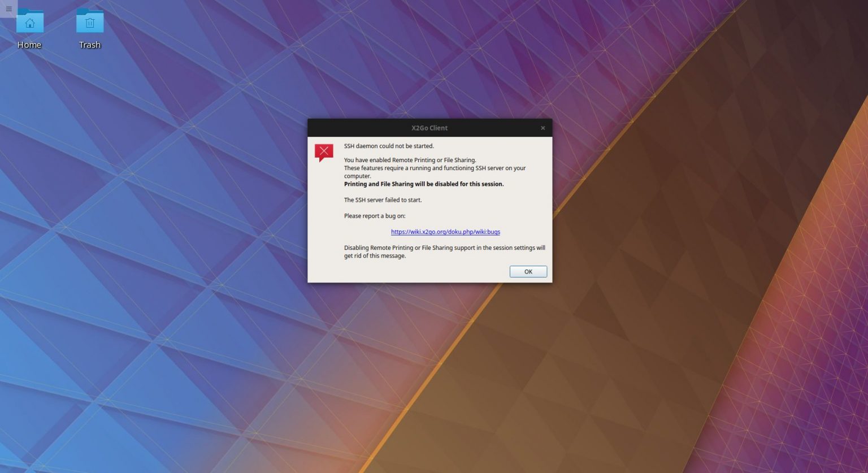The image size is (868, 473).
Task: Click the Trash label under the folder
Action: [90, 45]
